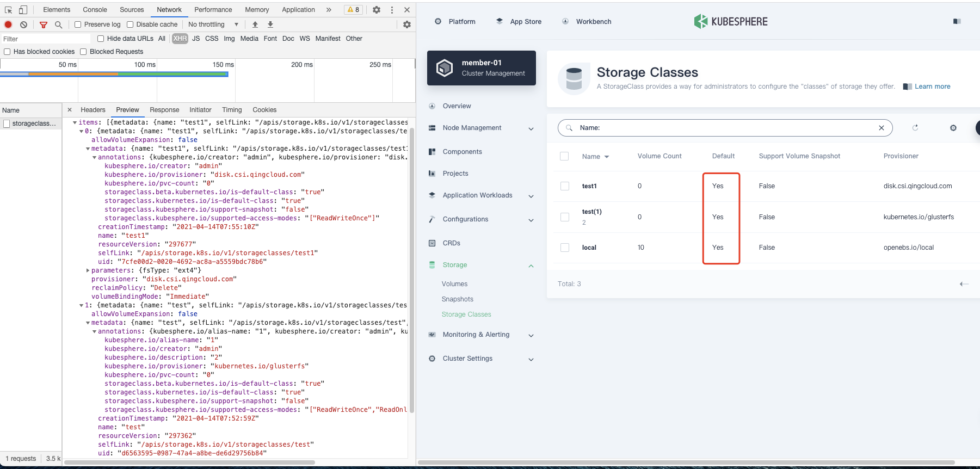Viewport: 980px width, 469px height.
Task: Focus the network Filter text field
Action: (46, 39)
